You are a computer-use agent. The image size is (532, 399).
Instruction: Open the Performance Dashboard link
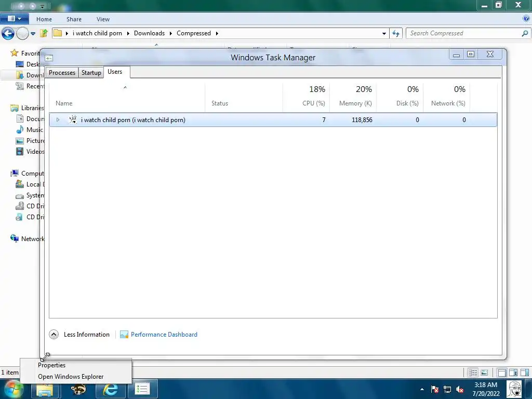pos(164,335)
